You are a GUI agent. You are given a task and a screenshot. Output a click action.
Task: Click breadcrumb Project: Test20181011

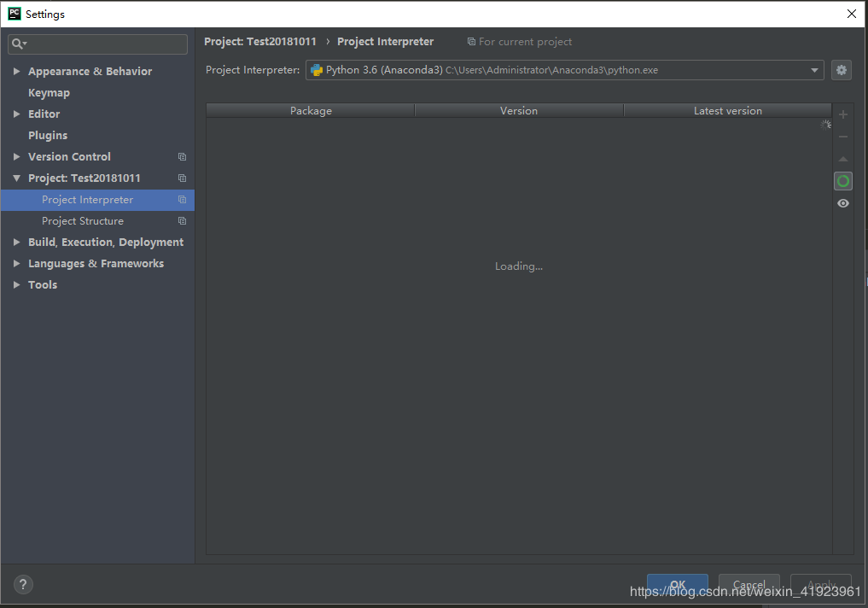click(260, 42)
